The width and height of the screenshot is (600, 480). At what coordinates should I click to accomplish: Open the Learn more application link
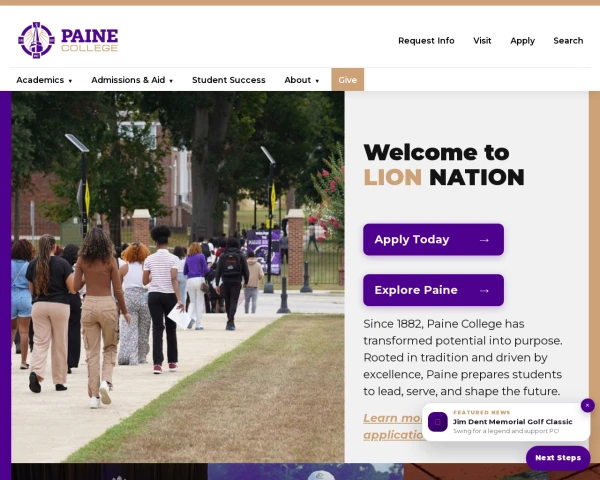pos(393,426)
